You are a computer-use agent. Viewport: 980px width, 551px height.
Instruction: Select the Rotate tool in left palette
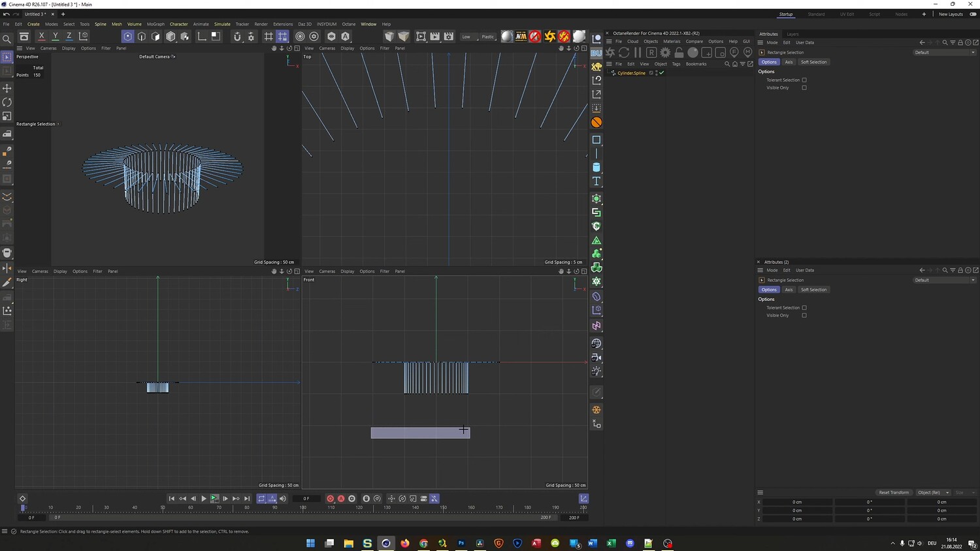pos(7,102)
